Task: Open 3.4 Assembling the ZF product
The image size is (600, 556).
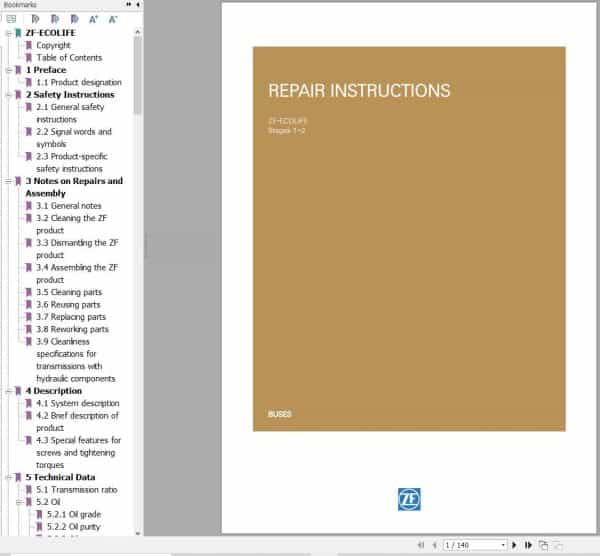Action: pos(77,273)
